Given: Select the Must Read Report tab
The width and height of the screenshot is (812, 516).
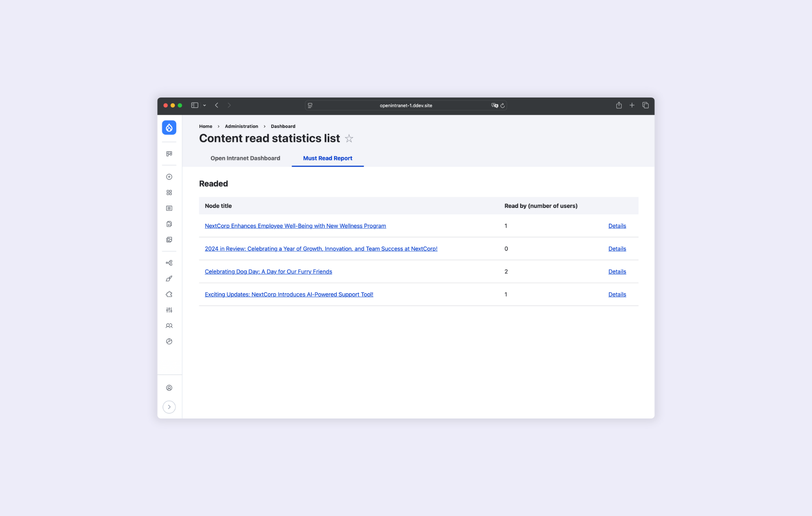Looking at the screenshot, I should [327, 158].
